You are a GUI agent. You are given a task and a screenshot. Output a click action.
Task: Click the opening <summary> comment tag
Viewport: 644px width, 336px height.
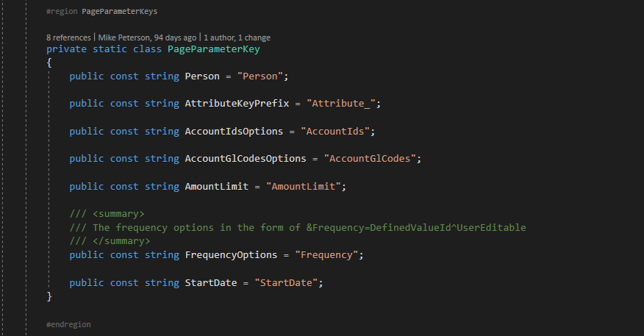(118, 214)
